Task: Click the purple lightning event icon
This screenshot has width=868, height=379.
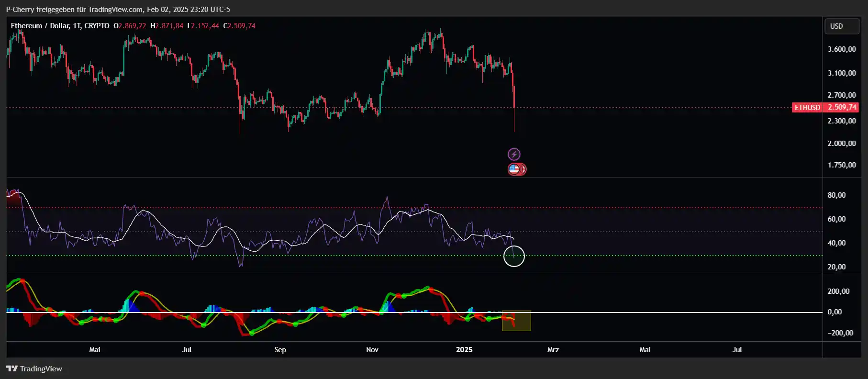Action: (514, 154)
